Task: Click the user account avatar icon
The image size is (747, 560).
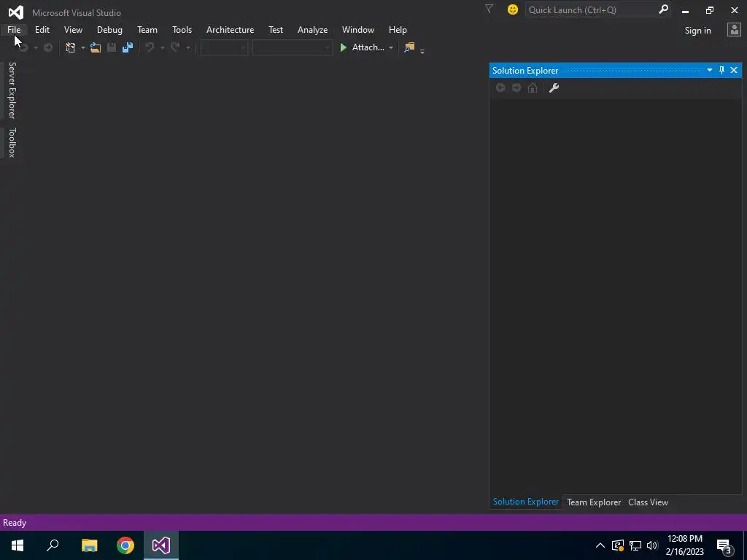Action: click(x=734, y=30)
